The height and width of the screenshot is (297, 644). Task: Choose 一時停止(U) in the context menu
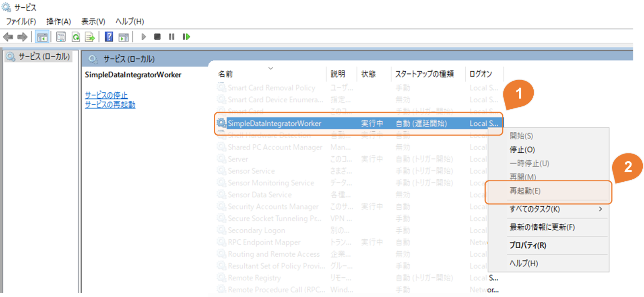[548, 163]
